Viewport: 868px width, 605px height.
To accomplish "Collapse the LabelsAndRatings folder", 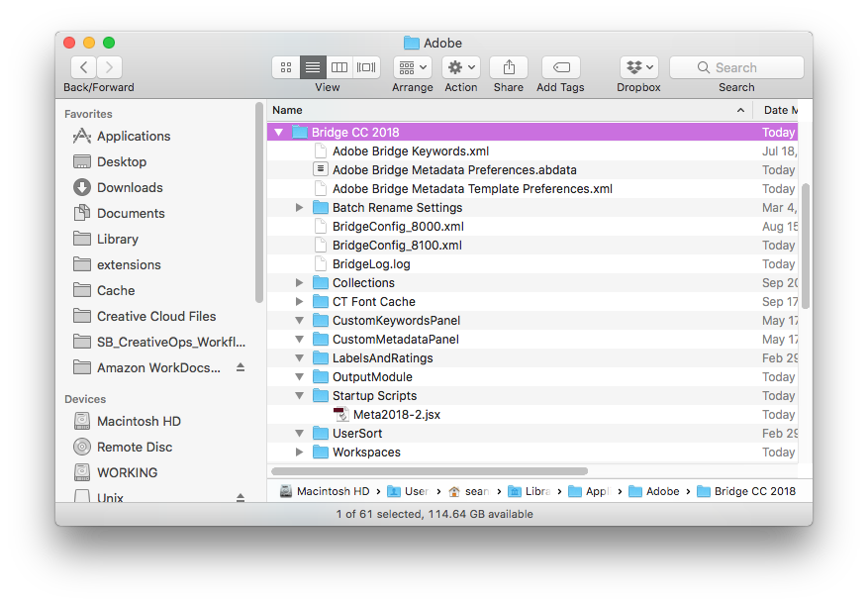I will [300, 358].
